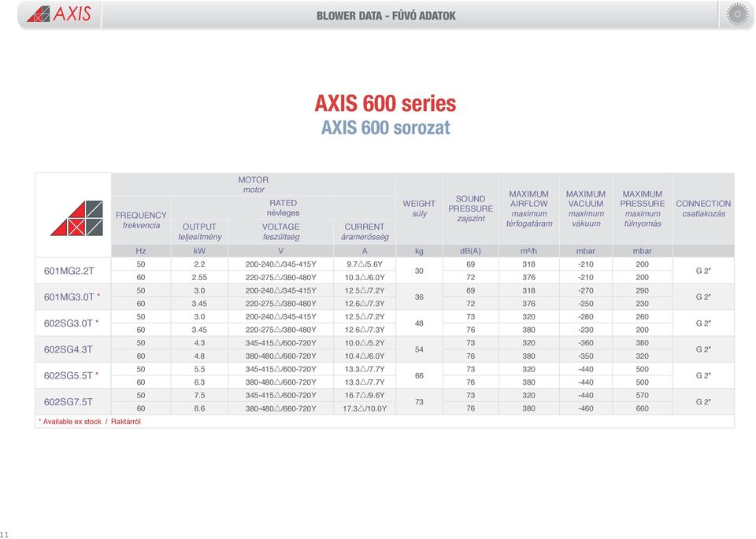Screen dimensions: 756x539
Task: Click the OUTPUT teljesítmény column header
Action: [199, 231]
